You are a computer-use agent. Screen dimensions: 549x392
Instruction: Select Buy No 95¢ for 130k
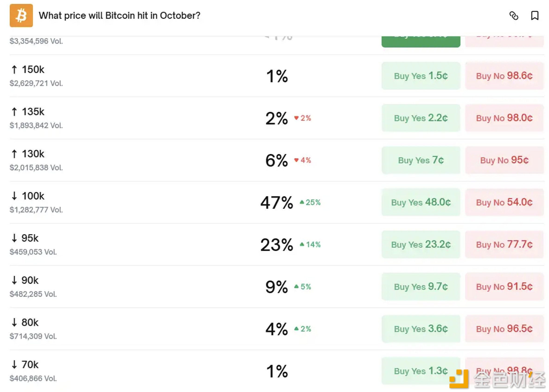504,160
